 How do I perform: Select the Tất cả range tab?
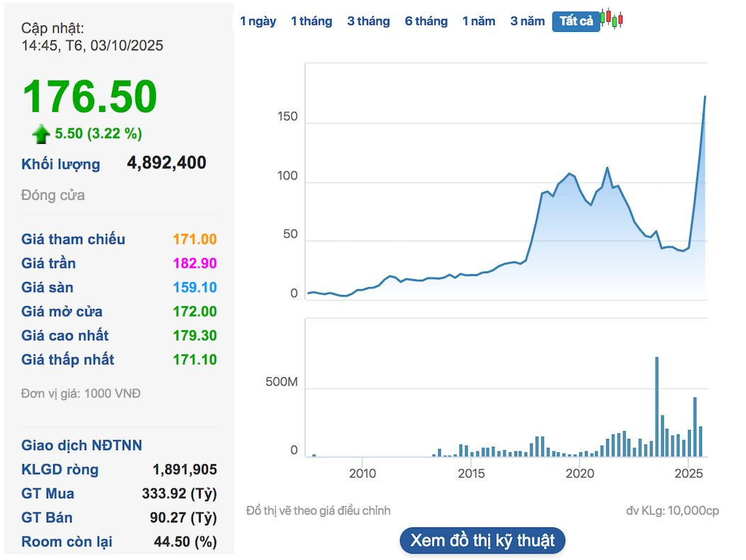pyautogui.click(x=576, y=21)
